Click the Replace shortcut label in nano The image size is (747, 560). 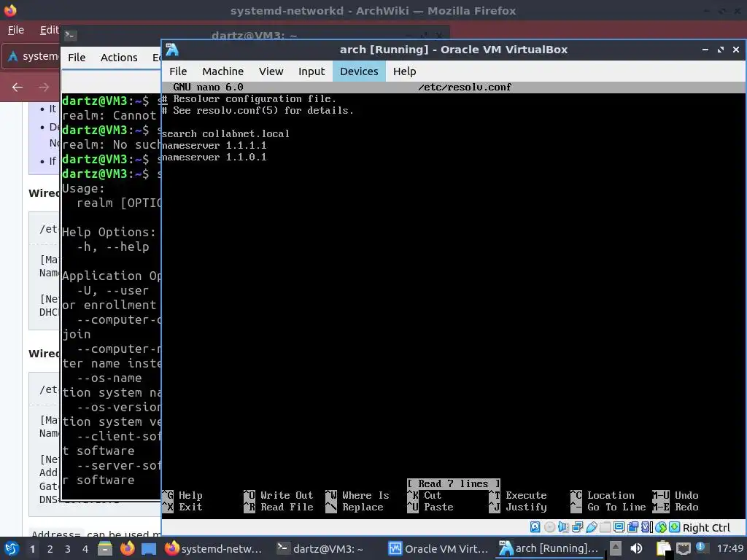coord(363,507)
